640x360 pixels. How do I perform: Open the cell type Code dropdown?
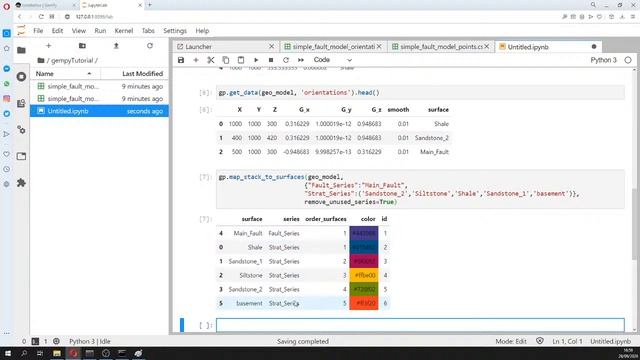coord(332,60)
